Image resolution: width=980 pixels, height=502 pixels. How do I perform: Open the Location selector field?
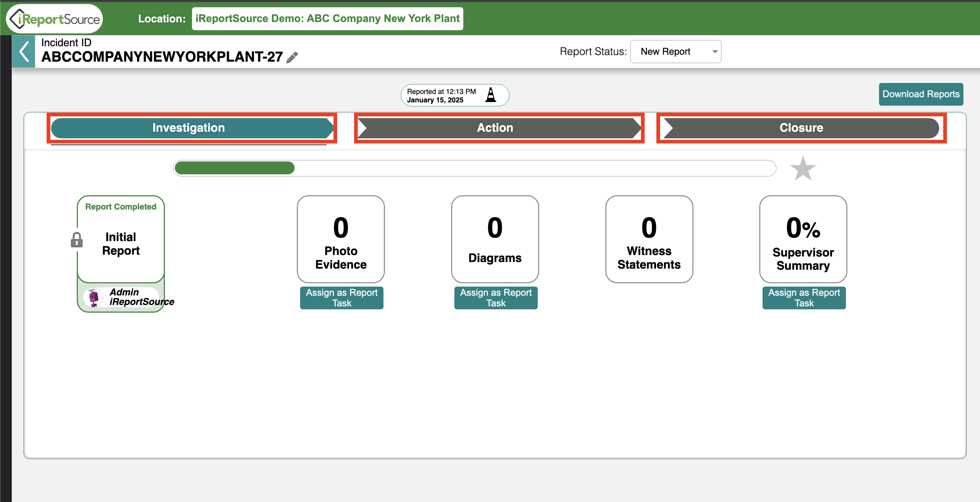click(327, 19)
